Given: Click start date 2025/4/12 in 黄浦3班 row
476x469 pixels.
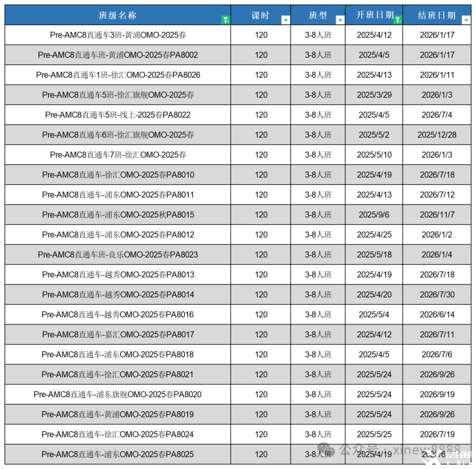Looking at the screenshot, I should (x=374, y=35).
